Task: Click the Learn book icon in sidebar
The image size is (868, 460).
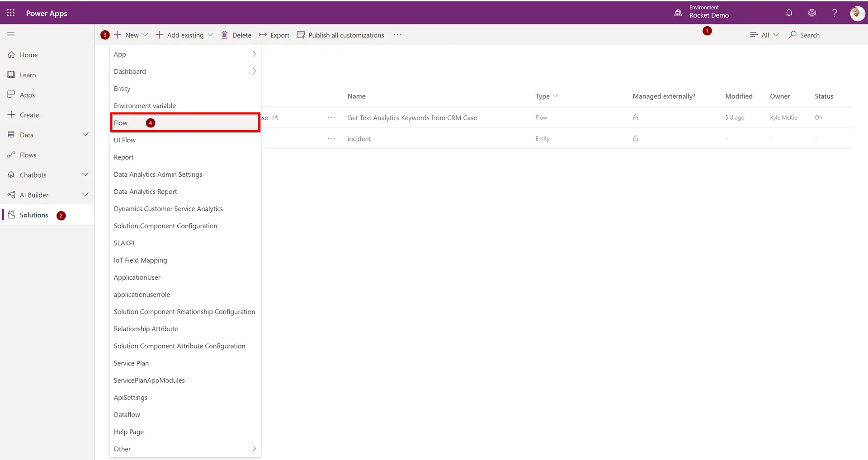Action: click(11, 75)
